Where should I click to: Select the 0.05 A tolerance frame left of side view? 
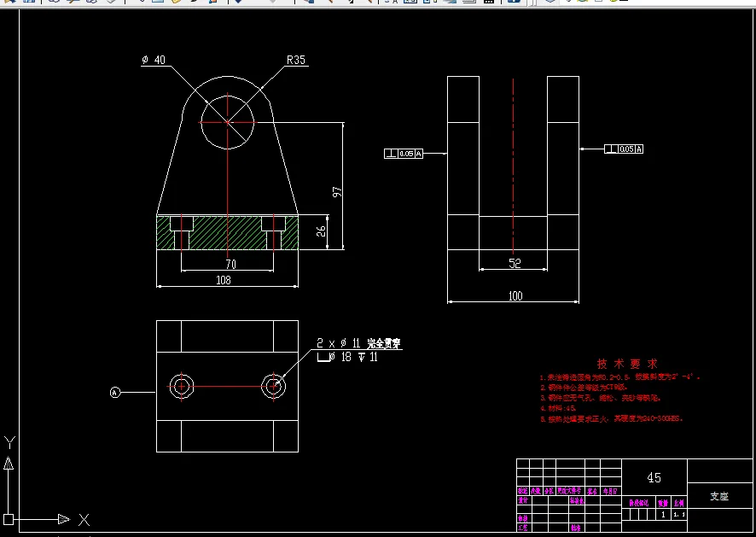[x=404, y=154]
